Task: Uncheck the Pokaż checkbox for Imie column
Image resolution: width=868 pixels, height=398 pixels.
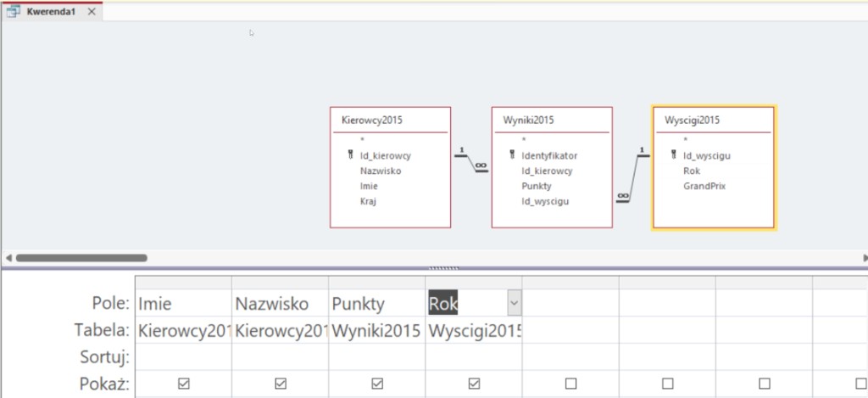Action: click(x=183, y=384)
